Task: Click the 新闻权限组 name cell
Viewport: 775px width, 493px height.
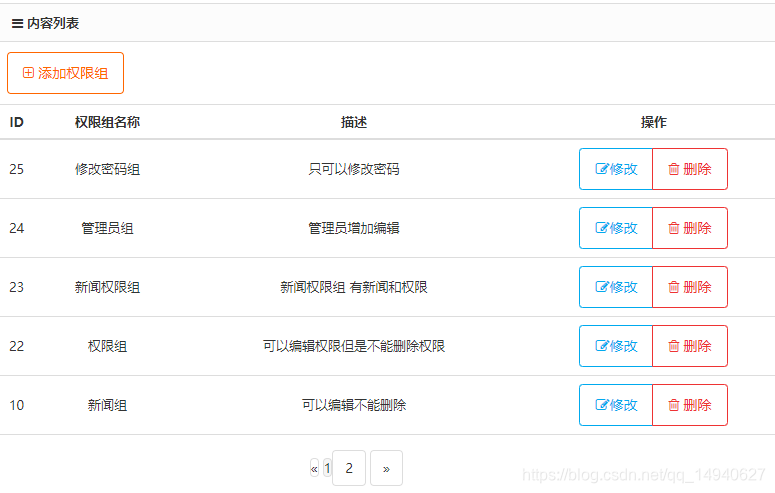Action: (x=107, y=287)
